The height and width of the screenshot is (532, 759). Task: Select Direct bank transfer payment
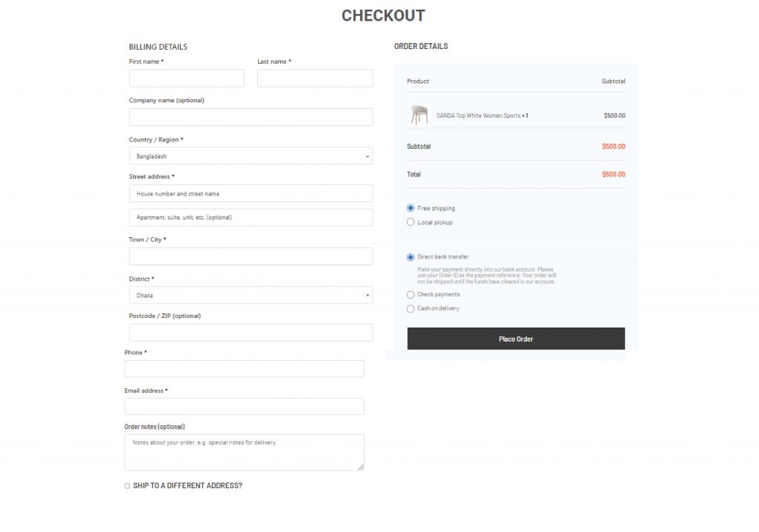point(410,256)
